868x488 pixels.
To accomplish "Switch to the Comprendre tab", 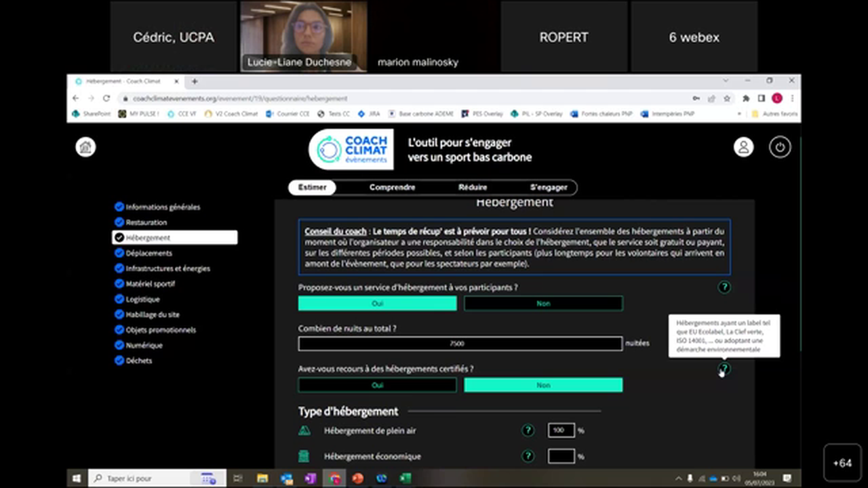I will pyautogui.click(x=392, y=187).
